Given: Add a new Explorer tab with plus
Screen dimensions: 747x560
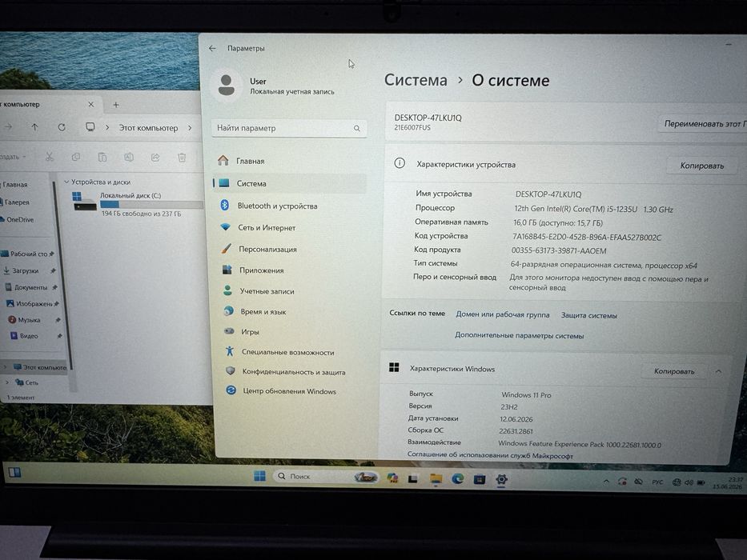Looking at the screenshot, I should 116,105.
